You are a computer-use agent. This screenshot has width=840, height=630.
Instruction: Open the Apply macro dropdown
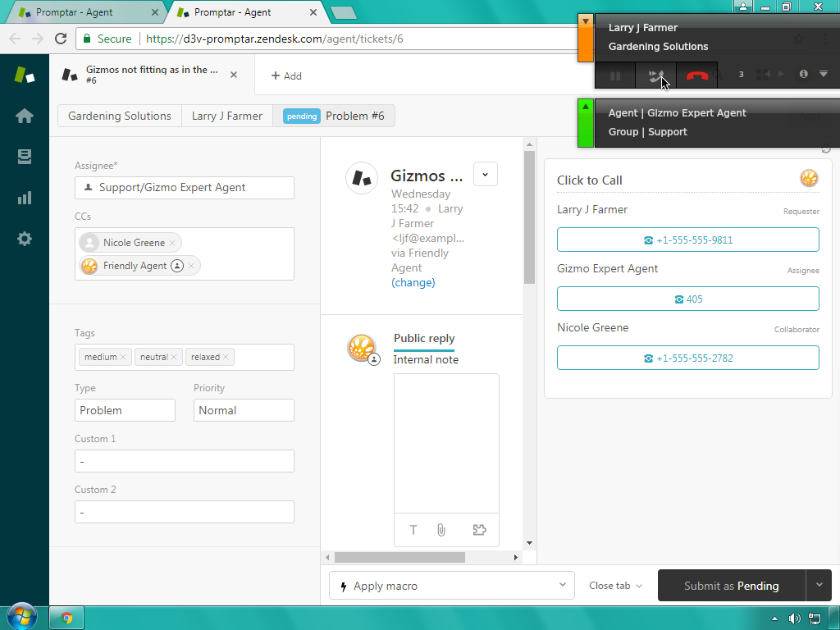[452, 585]
